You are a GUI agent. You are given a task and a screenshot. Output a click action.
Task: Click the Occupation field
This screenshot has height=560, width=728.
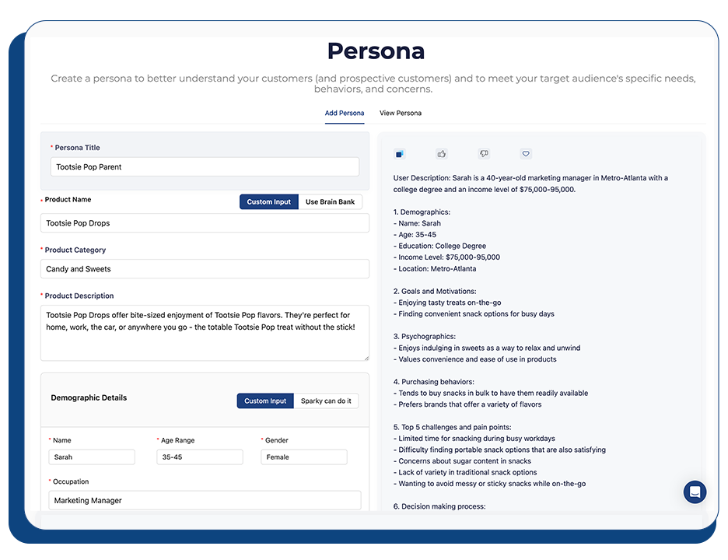205,501
